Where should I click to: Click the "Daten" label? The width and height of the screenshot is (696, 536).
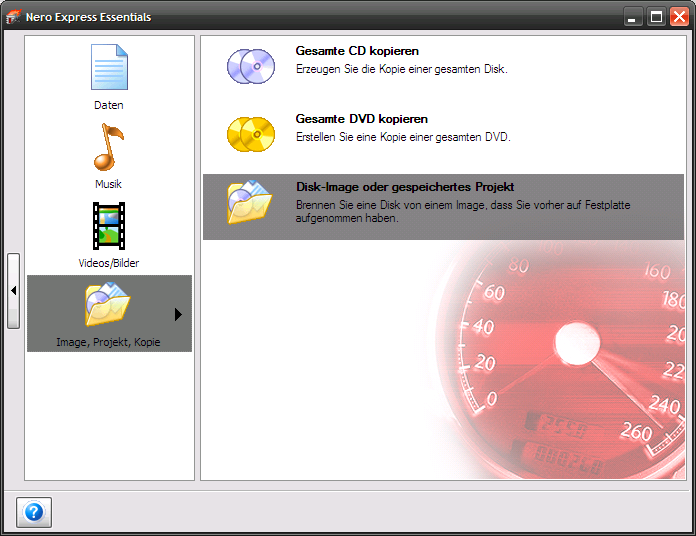click(109, 105)
